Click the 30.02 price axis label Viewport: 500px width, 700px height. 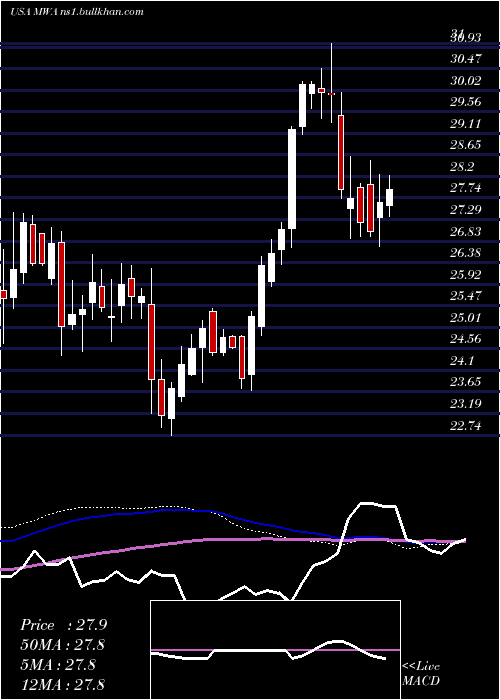(466, 80)
